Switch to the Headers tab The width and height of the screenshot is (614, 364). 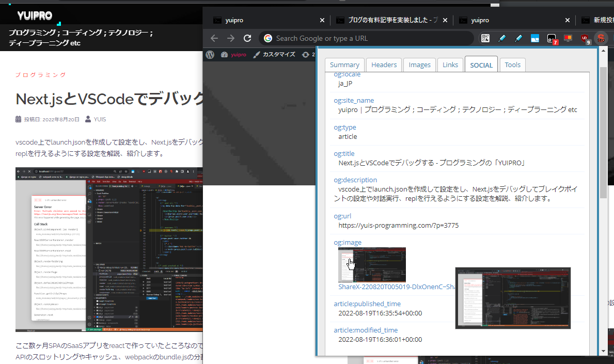384,65
